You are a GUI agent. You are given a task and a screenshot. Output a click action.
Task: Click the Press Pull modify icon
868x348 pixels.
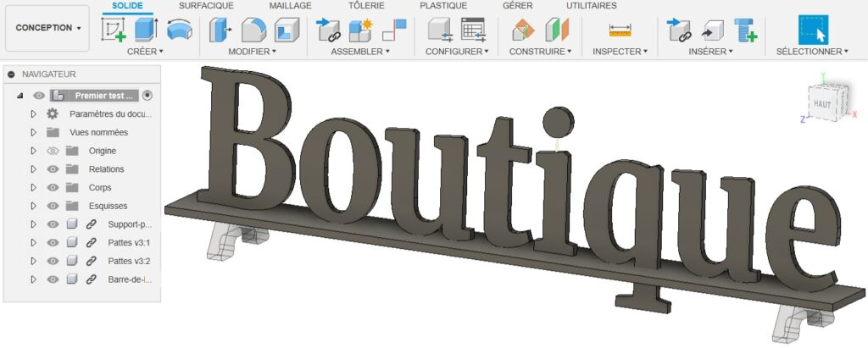220,30
